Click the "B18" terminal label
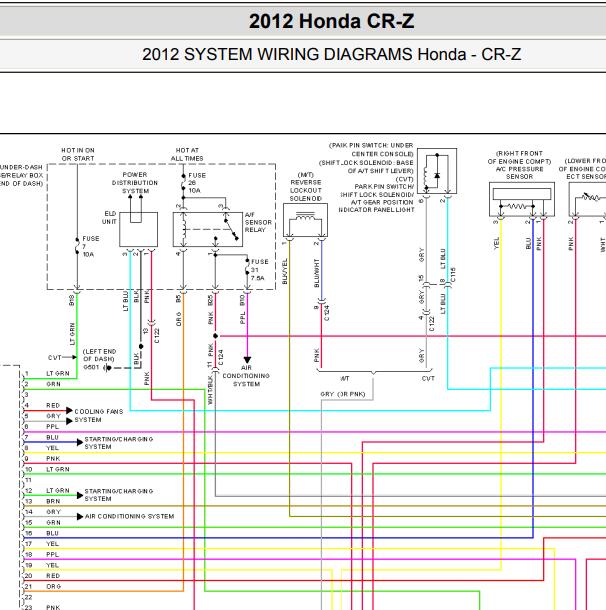This screenshot has height=610, width=606. pyautogui.click(x=72, y=300)
